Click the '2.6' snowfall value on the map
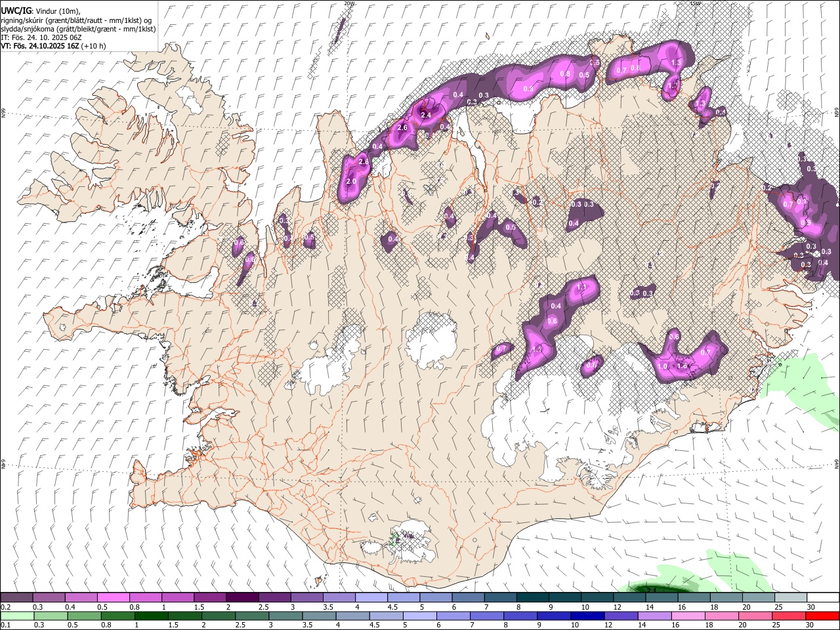 coord(403,127)
